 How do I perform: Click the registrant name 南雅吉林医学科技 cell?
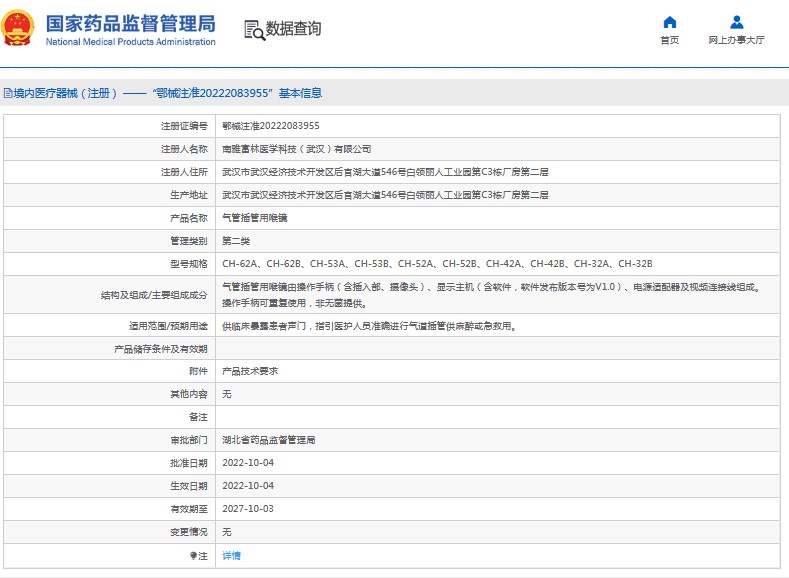coord(296,149)
